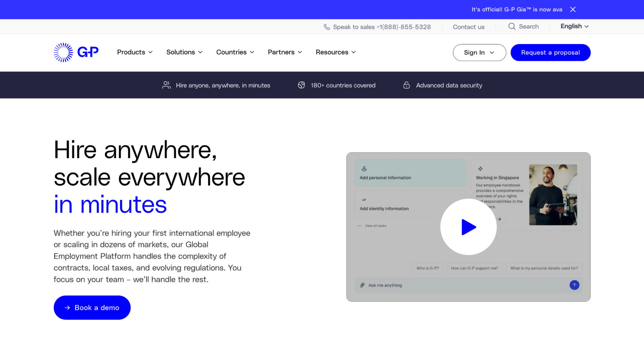This screenshot has height=363, width=644.
Task: Open the Search link text
Action: [529, 26]
